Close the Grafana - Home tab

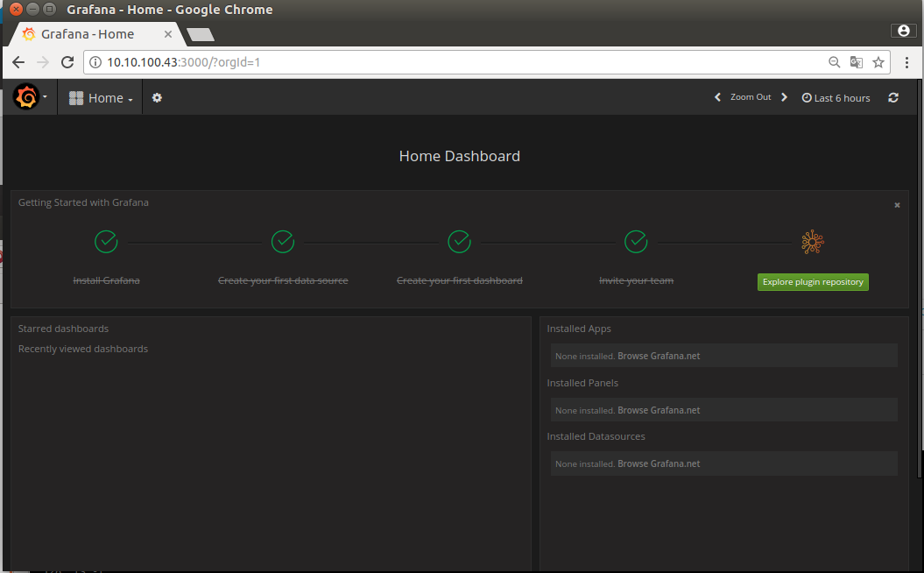(x=168, y=34)
